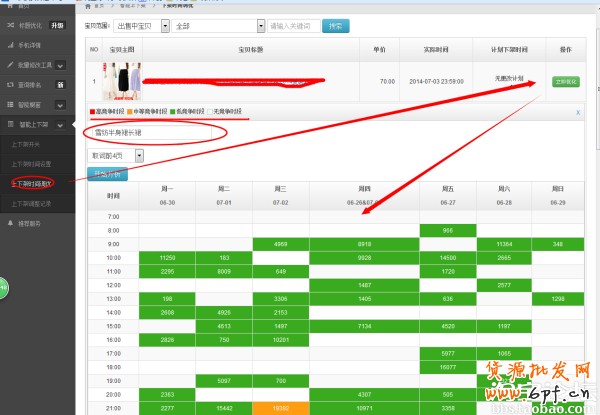Open 上下架时间设置 in the sidebar

[x=35, y=163]
